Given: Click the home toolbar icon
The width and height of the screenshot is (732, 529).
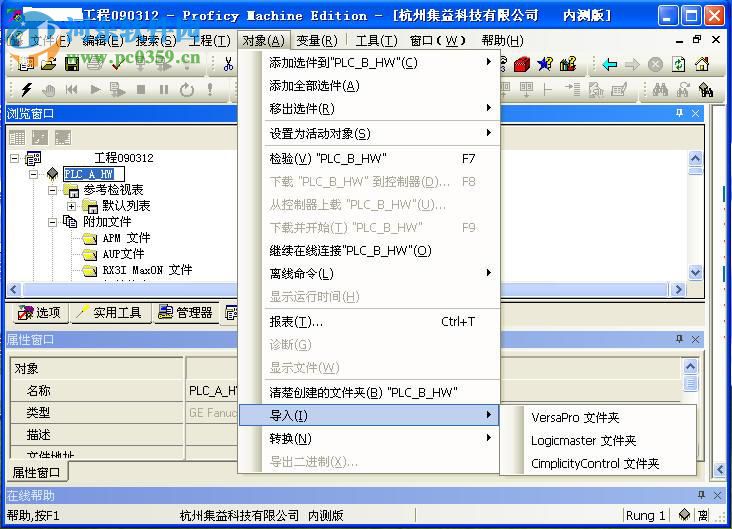Looking at the screenshot, I should [702, 64].
